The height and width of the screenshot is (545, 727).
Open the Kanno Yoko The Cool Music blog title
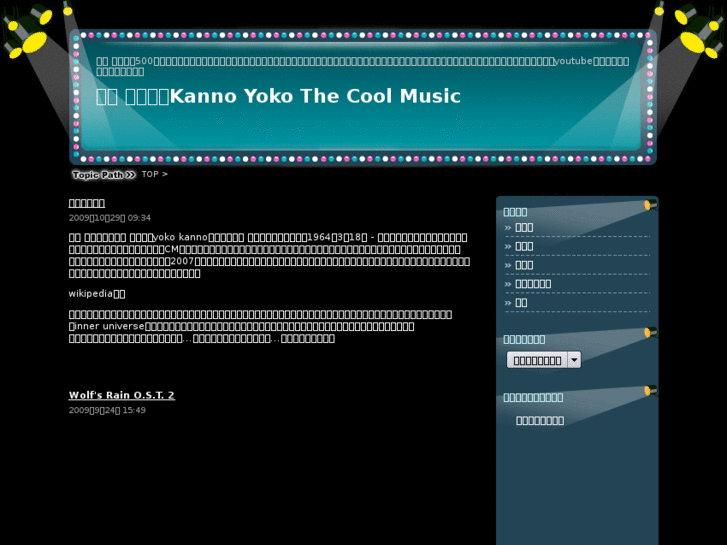pyautogui.click(x=278, y=96)
